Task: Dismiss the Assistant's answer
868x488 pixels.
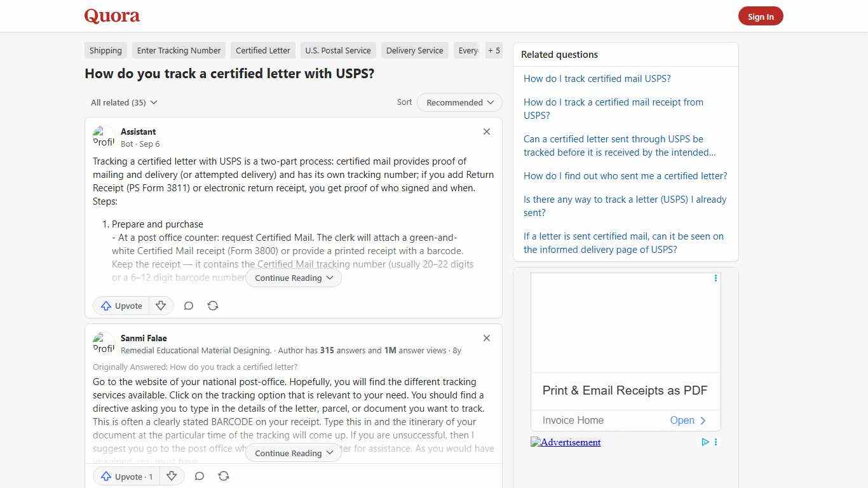Action: coord(487,132)
